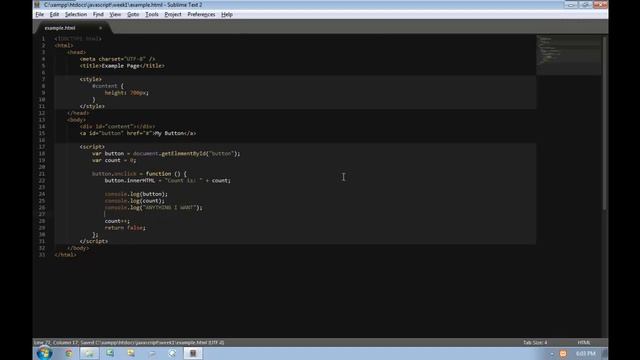The height and width of the screenshot is (360, 640).
Task: Click the 'ANYTHING I WANT' string
Action: pos(169,207)
